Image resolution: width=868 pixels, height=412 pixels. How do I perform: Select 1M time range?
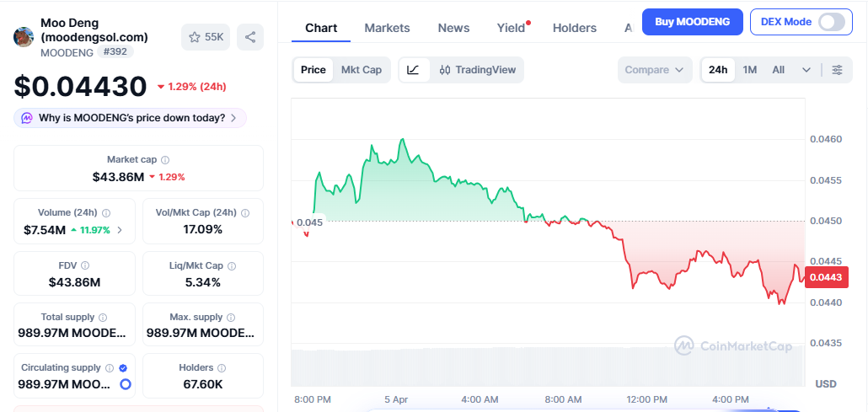point(749,70)
